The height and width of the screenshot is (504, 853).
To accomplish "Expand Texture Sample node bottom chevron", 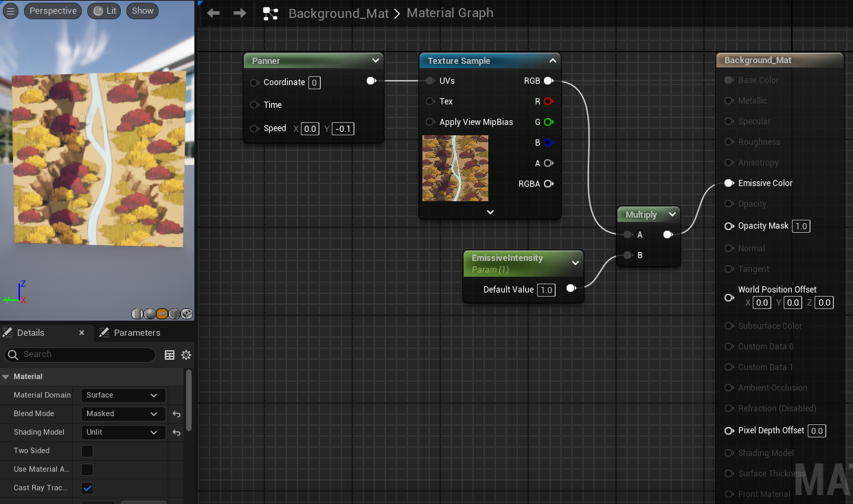I will tap(490, 212).
